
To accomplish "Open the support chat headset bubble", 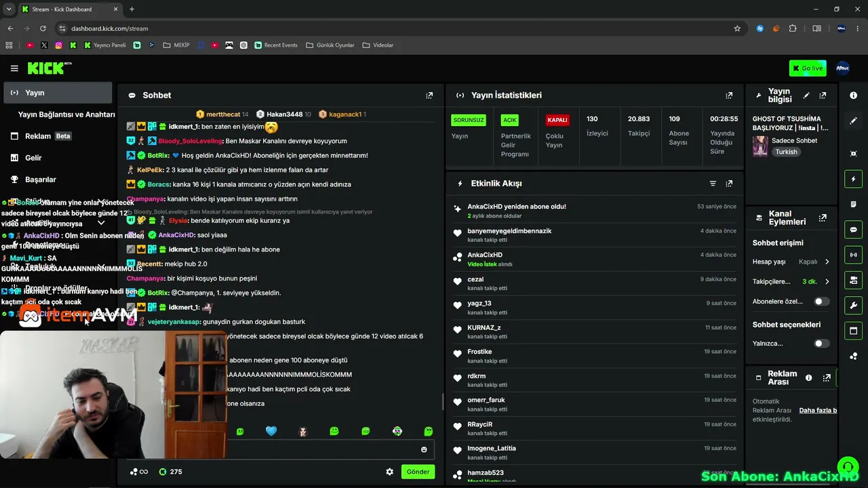I will click(x=847, y=467).
